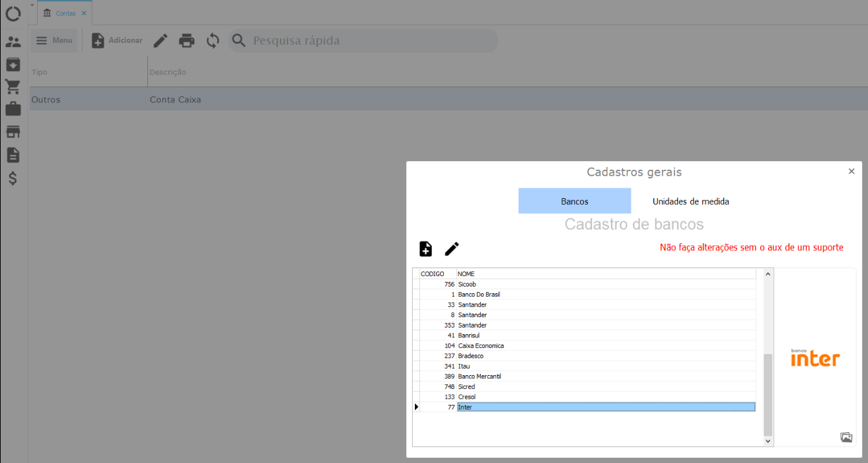Click the Adicionar button

[117, 40]
